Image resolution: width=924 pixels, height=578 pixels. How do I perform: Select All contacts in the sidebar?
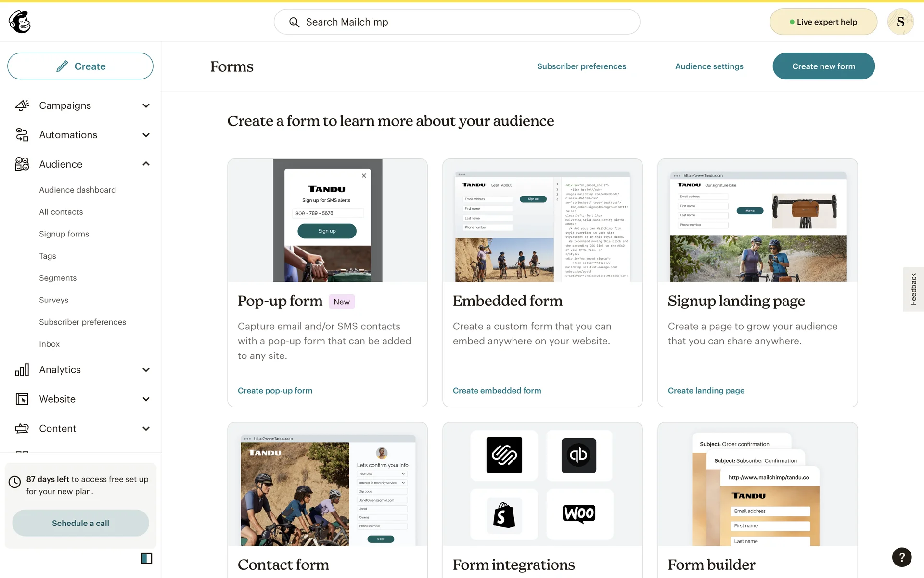pos(61,212)
